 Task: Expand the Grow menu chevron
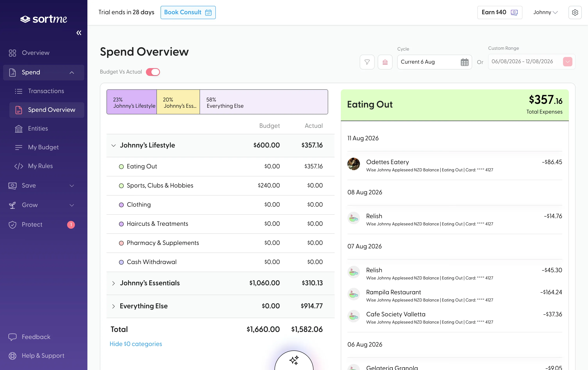[x=72, y=205]
